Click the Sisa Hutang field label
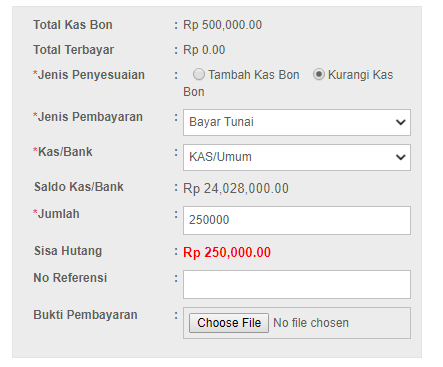Screen dimensions: 443x367 [68, 251]
